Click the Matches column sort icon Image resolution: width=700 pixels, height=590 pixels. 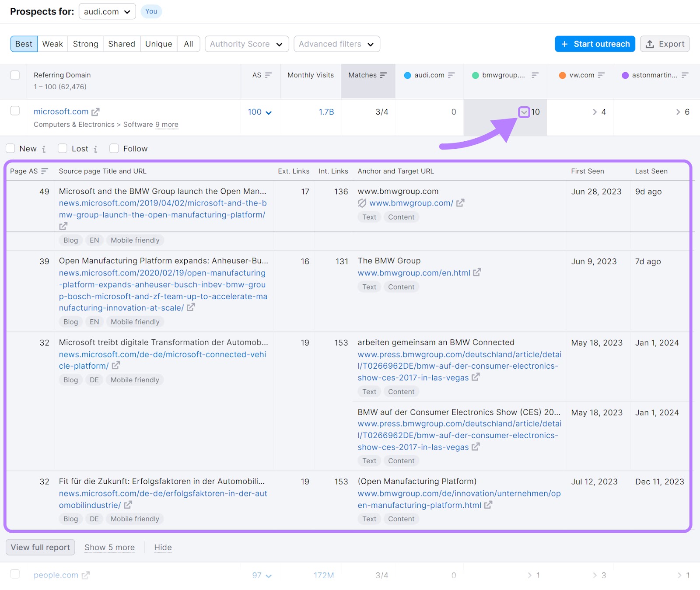(x=383, y=75)
